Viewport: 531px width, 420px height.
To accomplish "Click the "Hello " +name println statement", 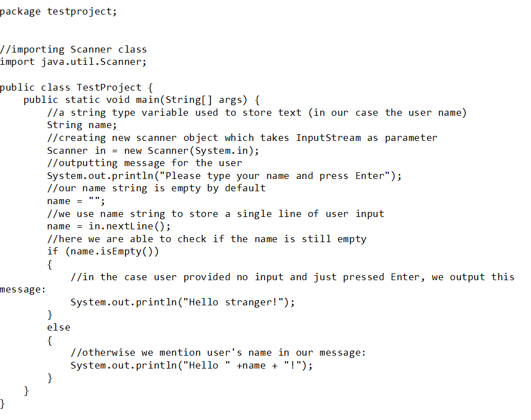I will (191, 366).
